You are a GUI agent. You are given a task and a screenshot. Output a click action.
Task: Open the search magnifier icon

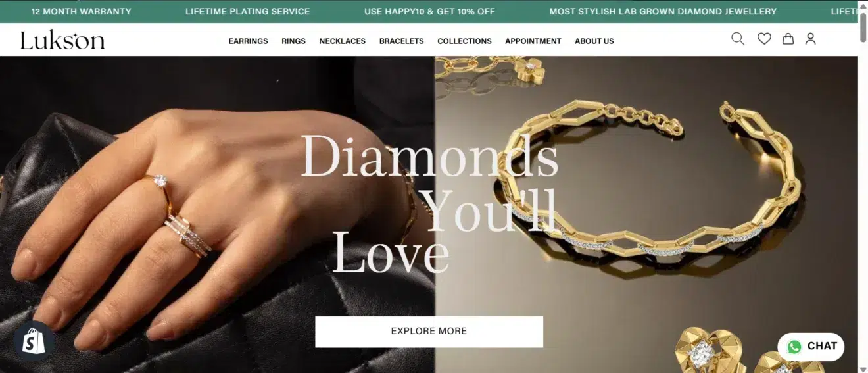tap(738, 39)
